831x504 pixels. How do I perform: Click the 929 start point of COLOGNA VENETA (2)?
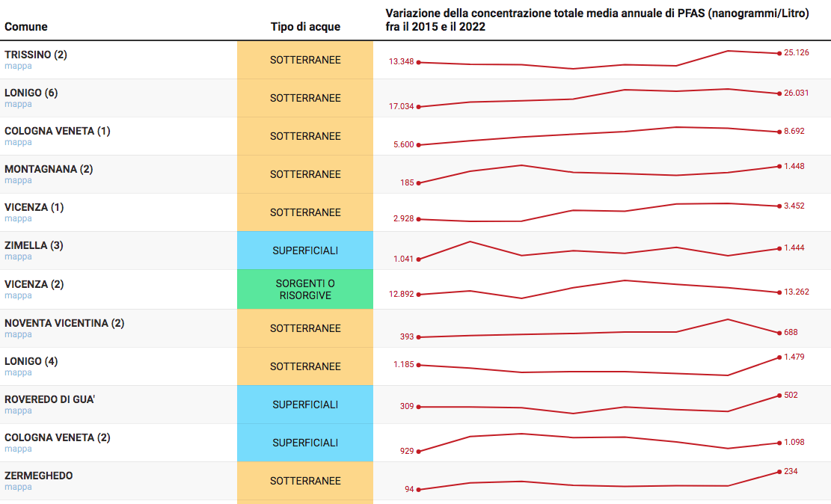tap(418, 452)
